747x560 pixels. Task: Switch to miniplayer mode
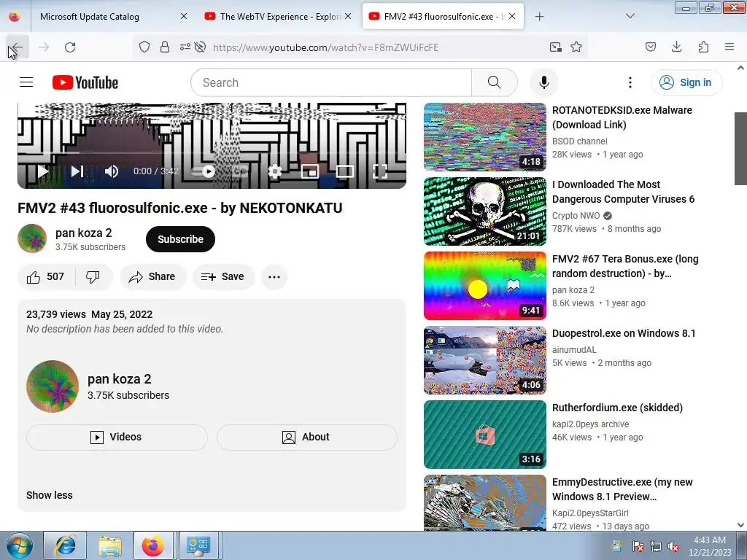(x=309, y=171)
